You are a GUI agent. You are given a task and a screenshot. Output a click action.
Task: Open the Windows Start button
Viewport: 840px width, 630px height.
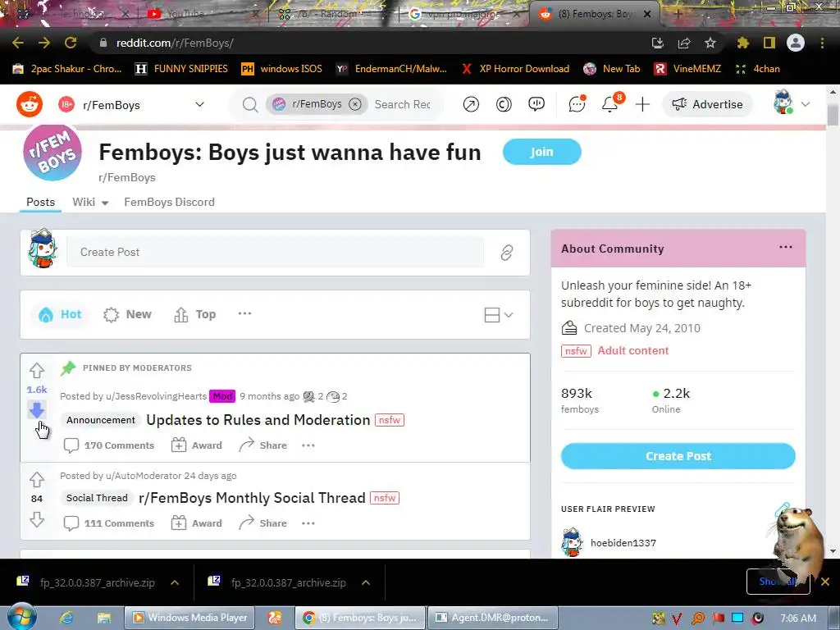21,617
